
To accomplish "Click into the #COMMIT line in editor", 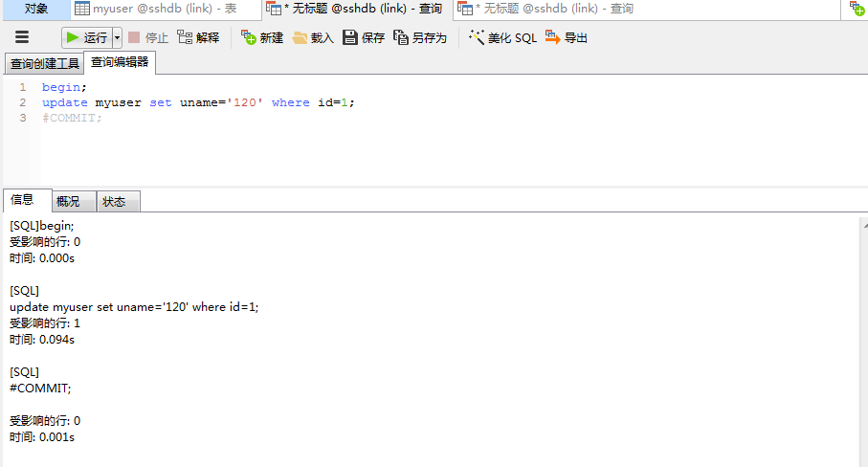I will pos(72,118).
